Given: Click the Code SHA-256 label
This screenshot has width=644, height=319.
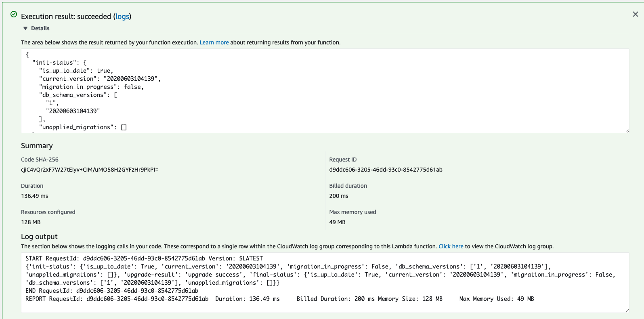Looking at the screenshot, I should coord(40,159).
